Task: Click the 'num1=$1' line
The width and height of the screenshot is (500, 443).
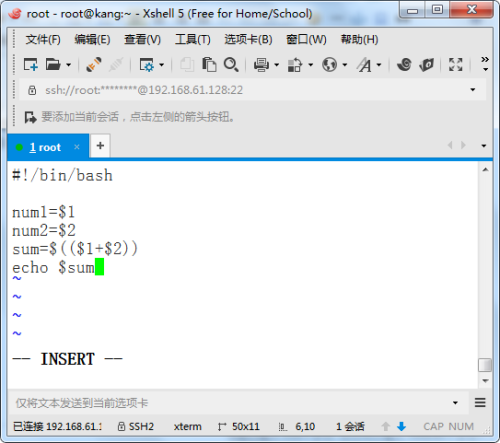Action: 44,212
